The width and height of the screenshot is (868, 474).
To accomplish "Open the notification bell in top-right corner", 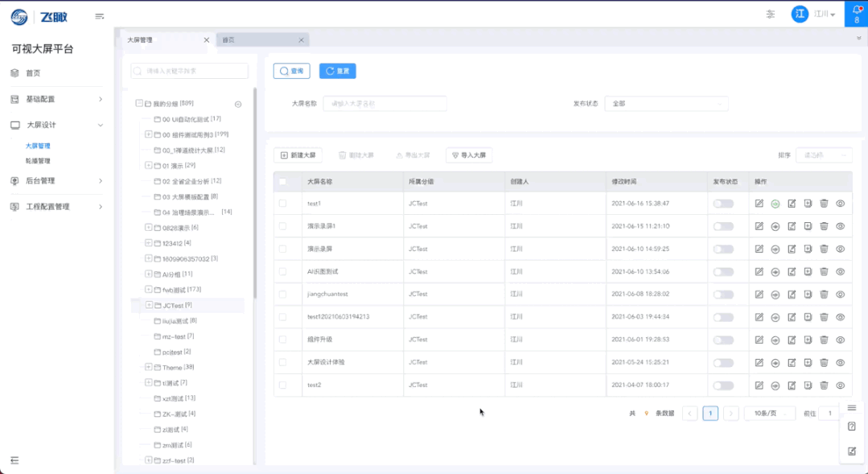I will tap(856, 13).
